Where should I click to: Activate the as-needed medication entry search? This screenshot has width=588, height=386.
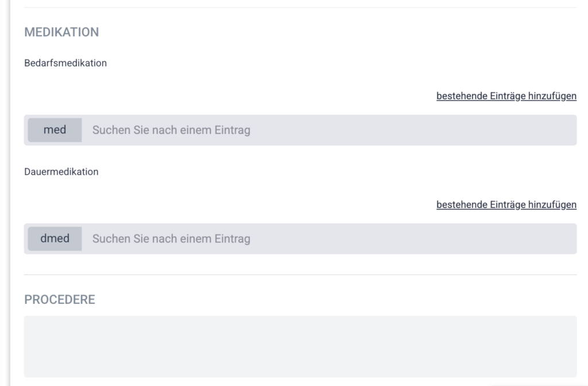coord(327,130)
